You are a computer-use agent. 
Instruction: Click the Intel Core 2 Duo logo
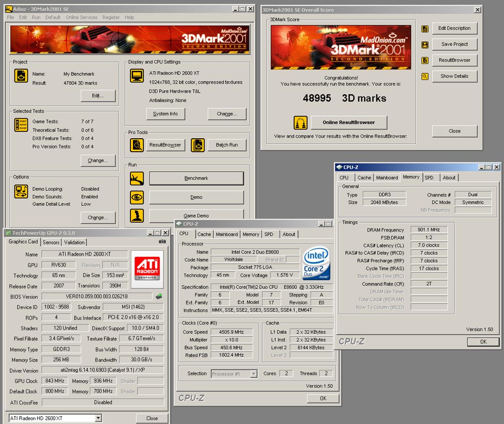click(x=316, y=263)
